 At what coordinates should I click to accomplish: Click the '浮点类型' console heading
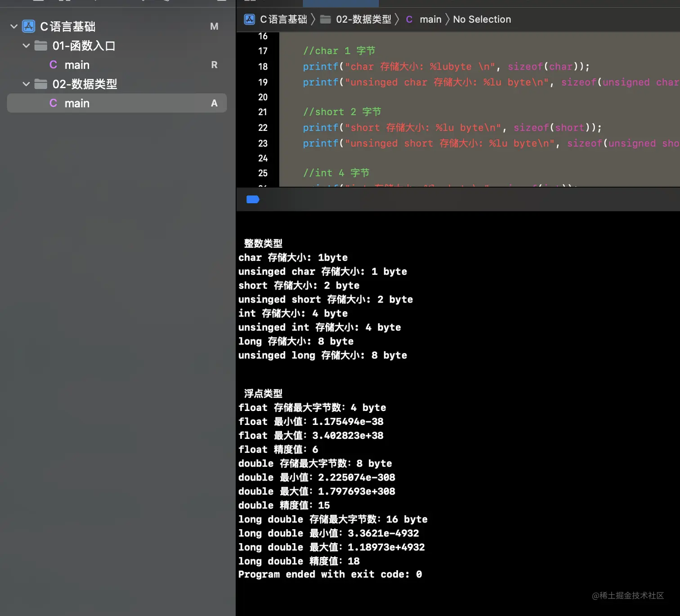[263, 394]
